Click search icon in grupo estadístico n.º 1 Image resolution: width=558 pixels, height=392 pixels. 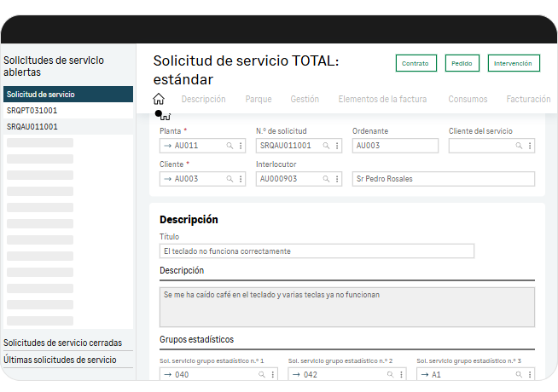point(262,375)
